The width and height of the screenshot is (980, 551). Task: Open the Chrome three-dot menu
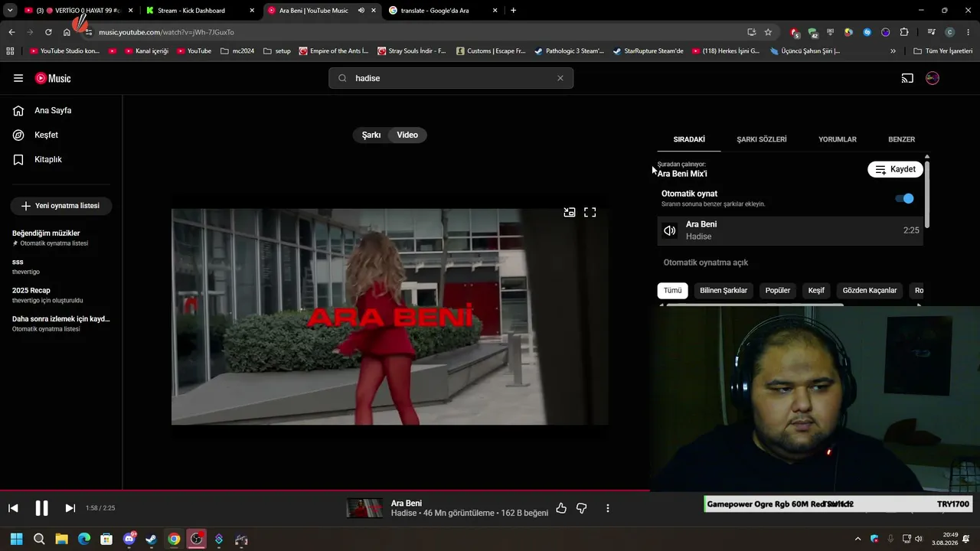[967, 32]
